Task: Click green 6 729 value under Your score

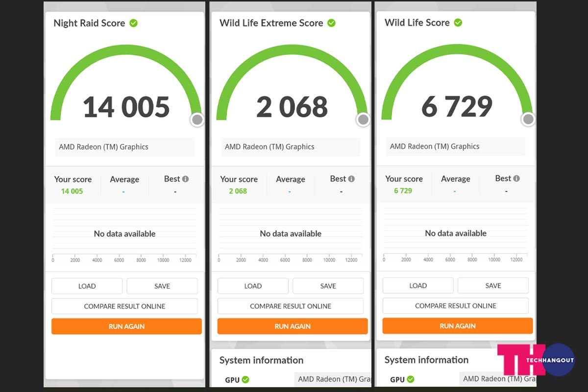Action: click(403, 191)
